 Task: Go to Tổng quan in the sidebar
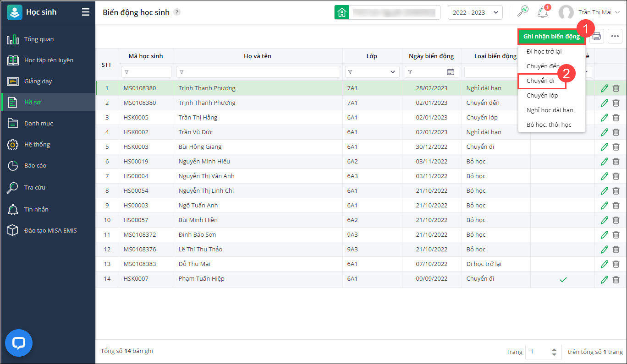(x=48, y=39)
